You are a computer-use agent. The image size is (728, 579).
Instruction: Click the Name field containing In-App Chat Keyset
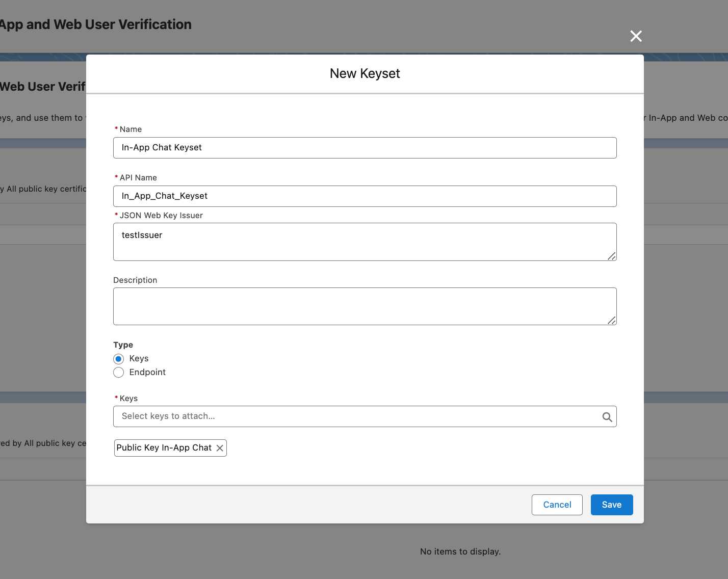[365, 148]
